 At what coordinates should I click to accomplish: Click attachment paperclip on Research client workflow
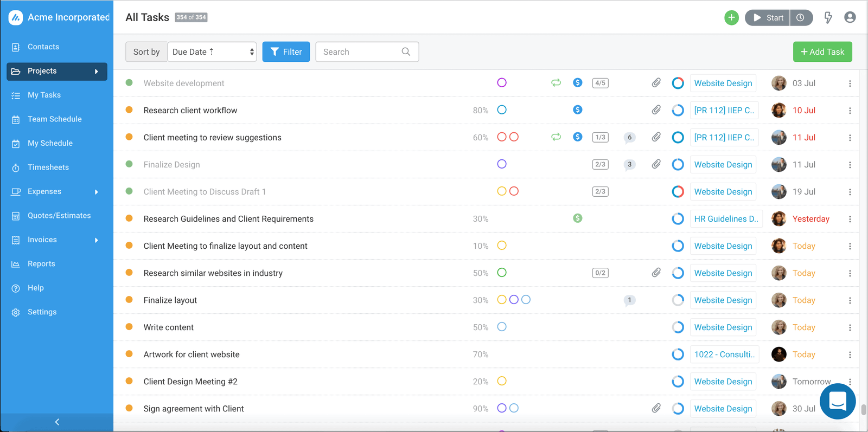[656, 110]
